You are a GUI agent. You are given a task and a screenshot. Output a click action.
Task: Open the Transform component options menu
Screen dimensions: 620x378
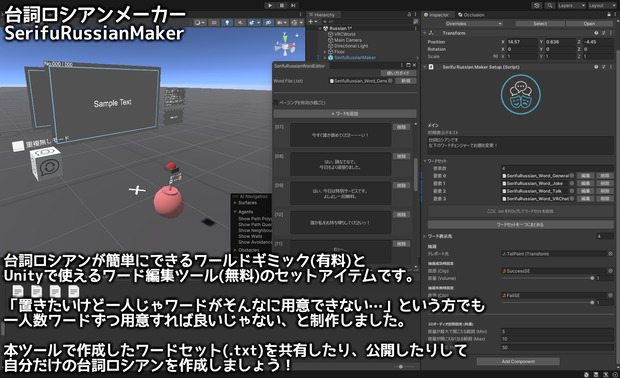click(610, 33)
